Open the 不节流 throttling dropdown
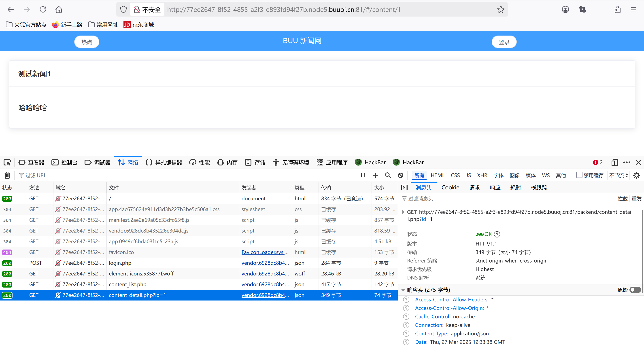Screen dimensions: 644x345 618,175
